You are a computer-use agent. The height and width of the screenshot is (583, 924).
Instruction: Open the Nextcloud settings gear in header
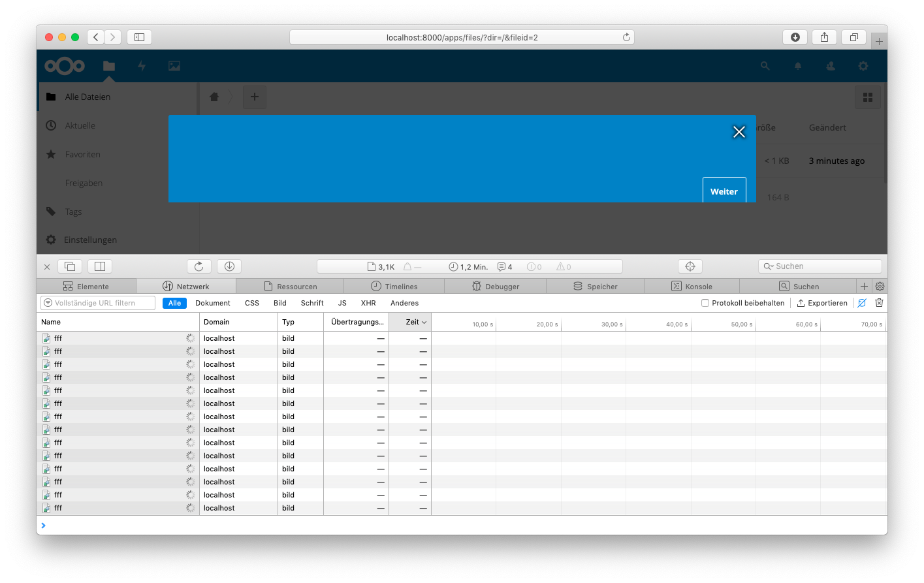(863, 66)
